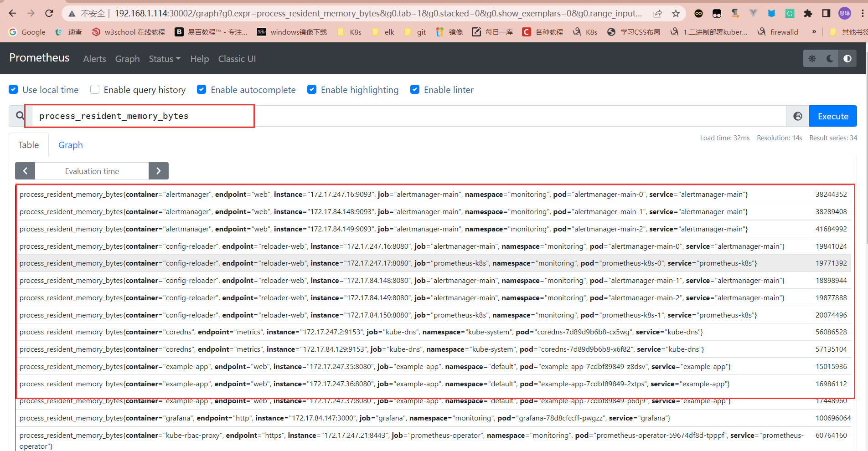This screenshot has height=451, width=868.
Task: Open the git bookmark folder
Action: tap(415, 32)
